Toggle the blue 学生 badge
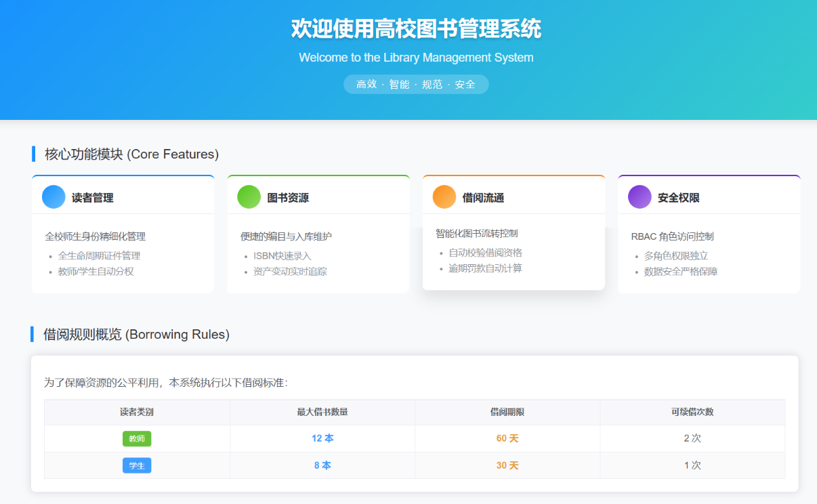 click(x=136, y=465)
